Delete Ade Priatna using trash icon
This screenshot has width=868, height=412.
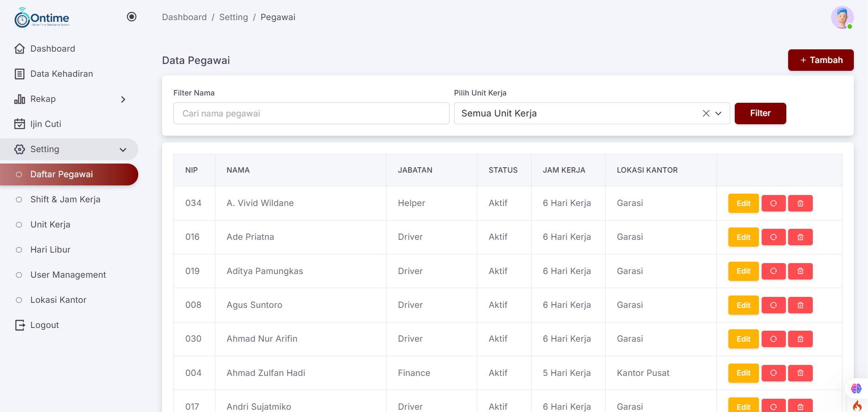pos(800,237)
